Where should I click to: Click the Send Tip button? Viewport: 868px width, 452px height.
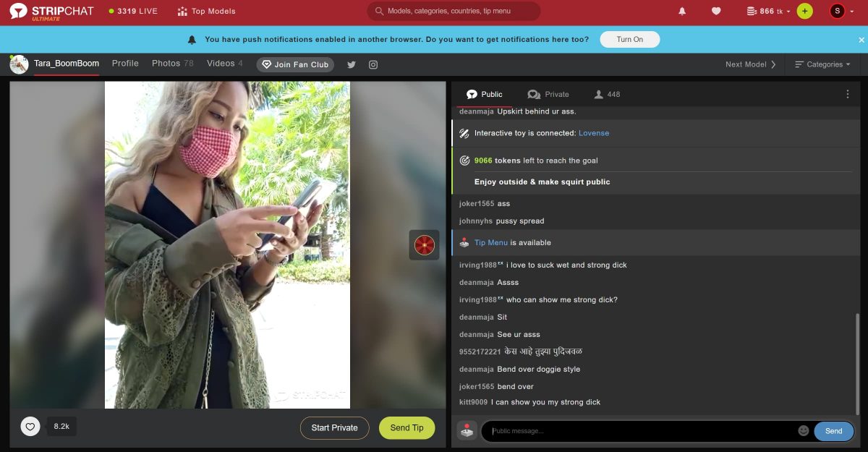(407, 428)
